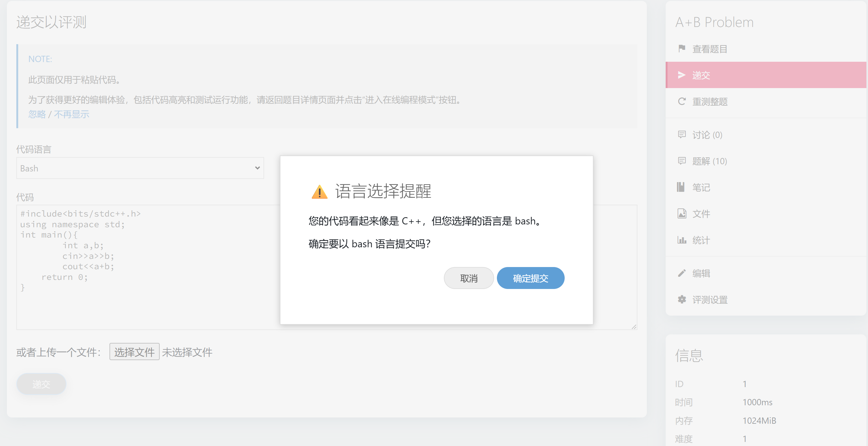Click the 忽略 link in the note

(x=37, y=114)
